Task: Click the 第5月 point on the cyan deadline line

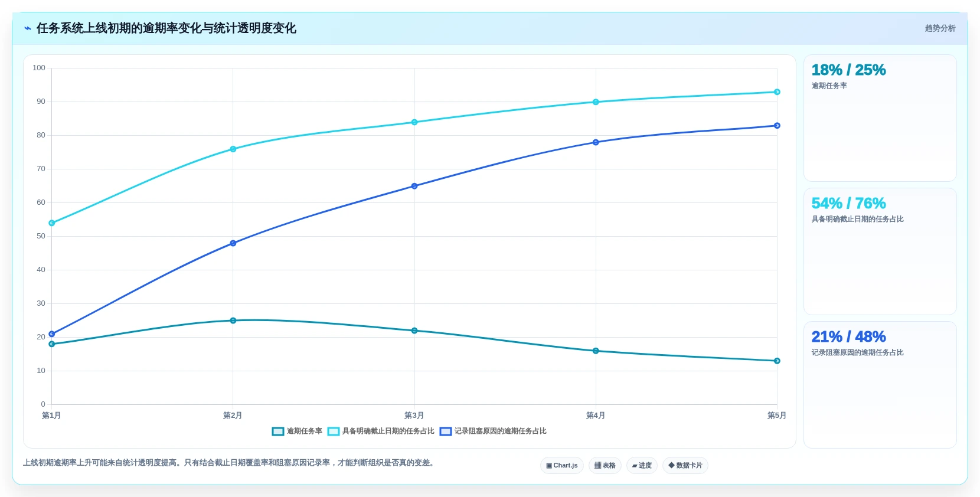Action: coord(777,92)
